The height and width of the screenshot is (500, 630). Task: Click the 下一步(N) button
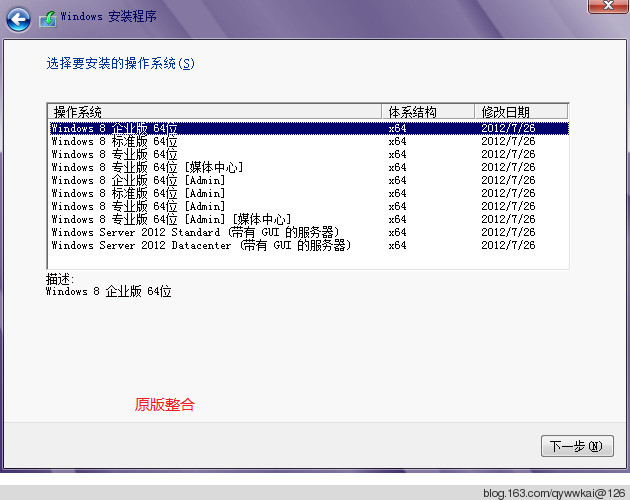577,446
